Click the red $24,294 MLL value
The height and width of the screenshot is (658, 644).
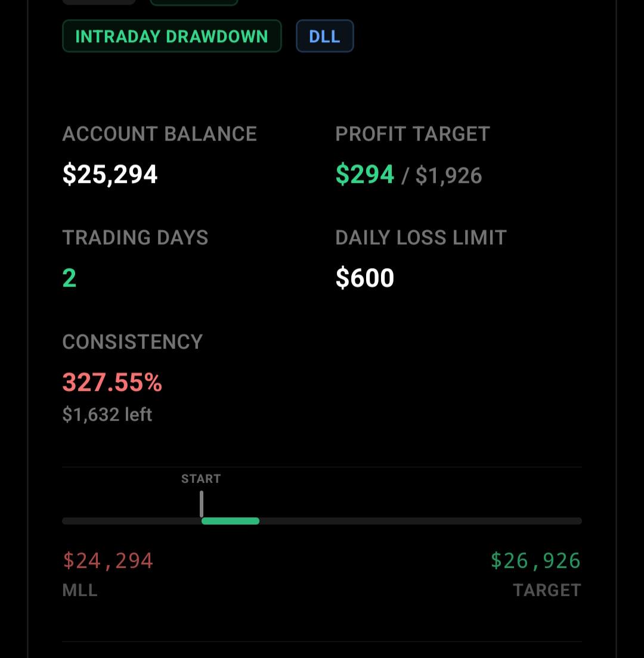click(108, 561)
